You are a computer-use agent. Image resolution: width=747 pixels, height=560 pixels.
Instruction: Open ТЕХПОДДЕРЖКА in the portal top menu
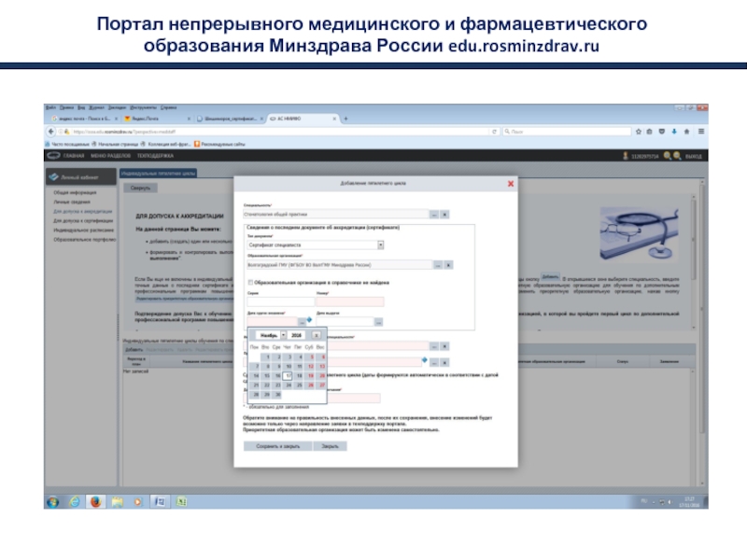click(x=155, y=156)
